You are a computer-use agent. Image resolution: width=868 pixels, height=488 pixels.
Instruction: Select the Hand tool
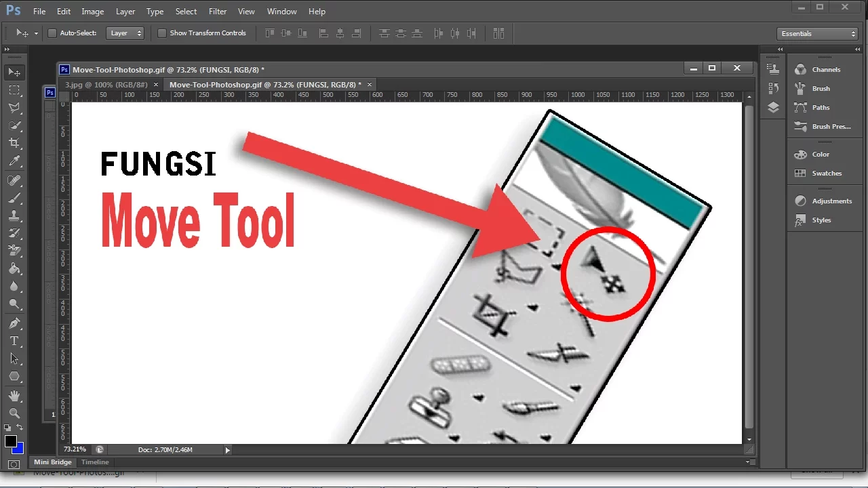tap(14, 395)
